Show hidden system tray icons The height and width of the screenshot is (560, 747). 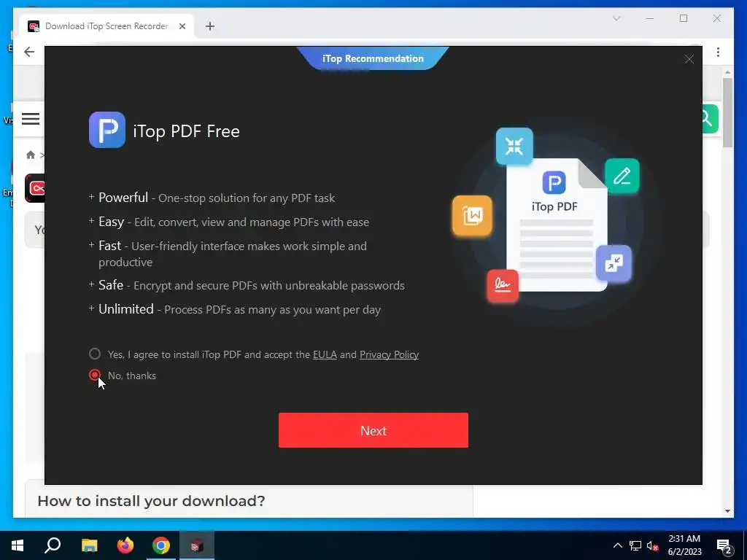tap(617, 545)
